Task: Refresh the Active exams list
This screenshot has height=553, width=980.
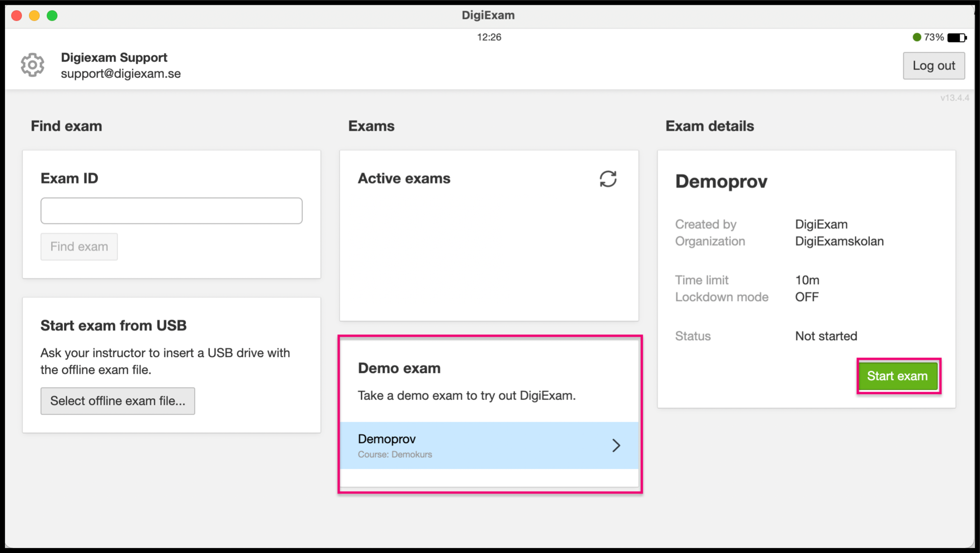Action: 608,179
